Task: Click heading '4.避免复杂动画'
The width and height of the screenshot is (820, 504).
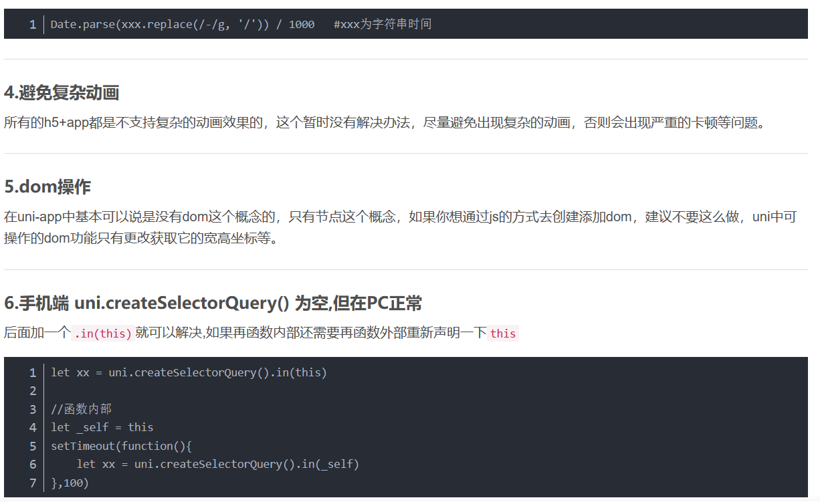Action: tap(62, 93)
